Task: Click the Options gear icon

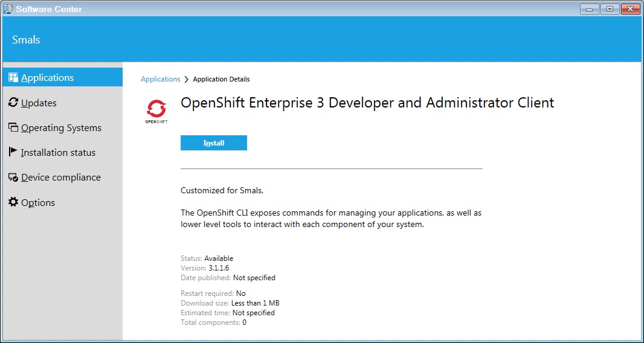Action: (x=13, y=202)
